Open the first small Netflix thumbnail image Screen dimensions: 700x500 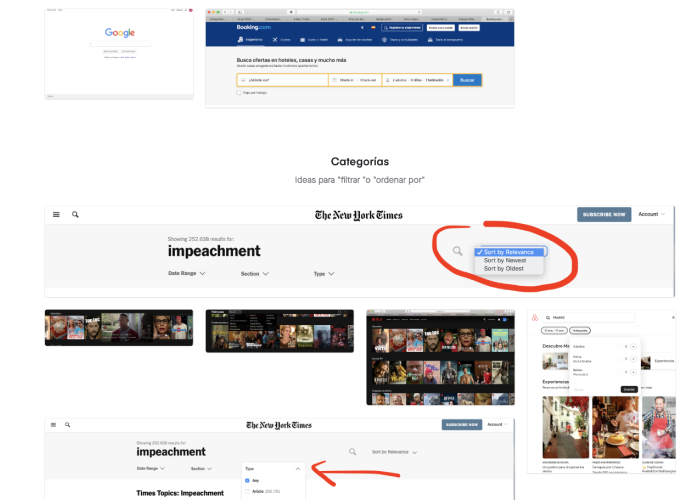[119, 328]
